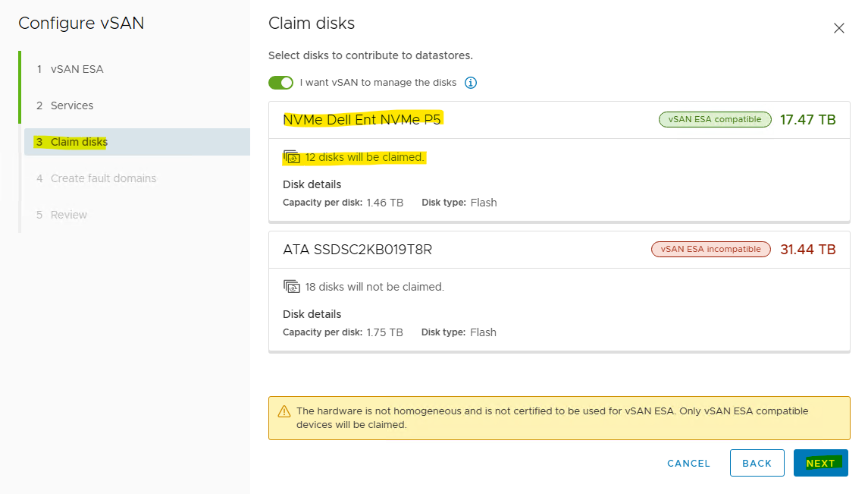Expand the NVMe Dell Ent NVMe P5 card
Image resolution: width=868 pixels, height=494 pixels.
coord(362,119)
